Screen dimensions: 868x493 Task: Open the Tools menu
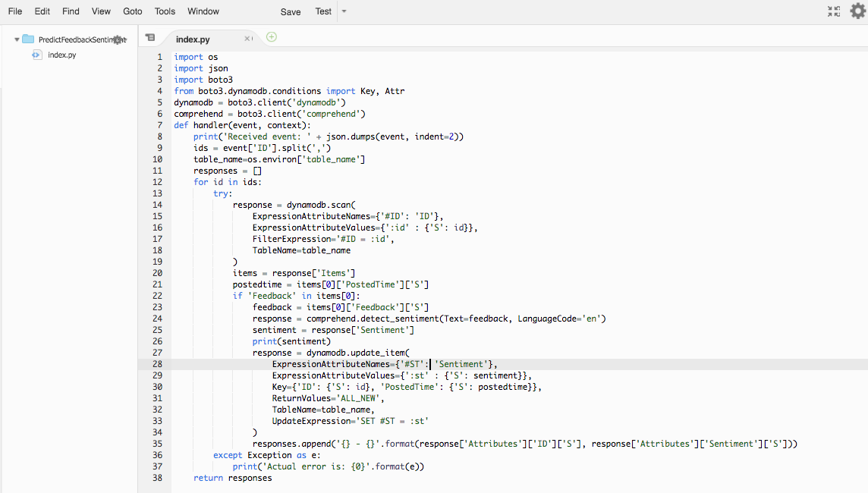coord(165,11)
